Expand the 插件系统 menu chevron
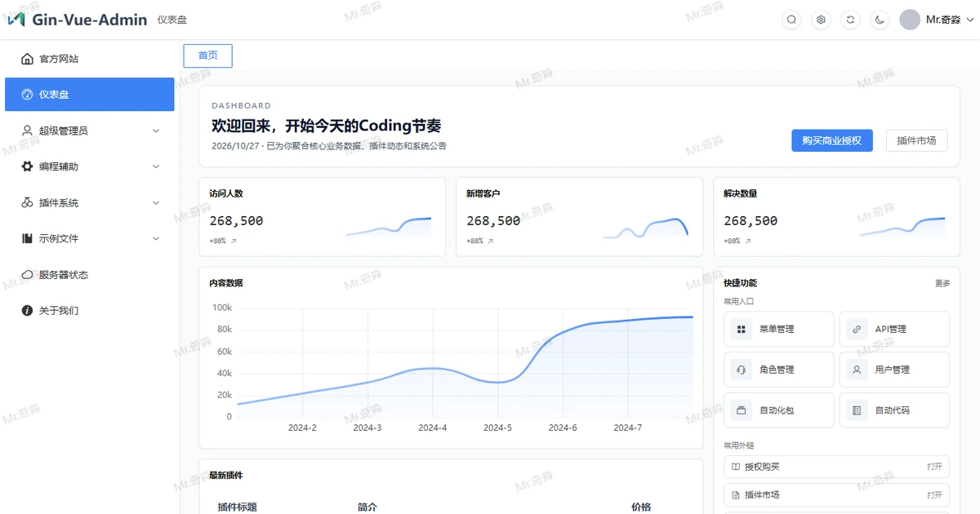The height and width of the screenshot is (514, 980). (156, 202)
